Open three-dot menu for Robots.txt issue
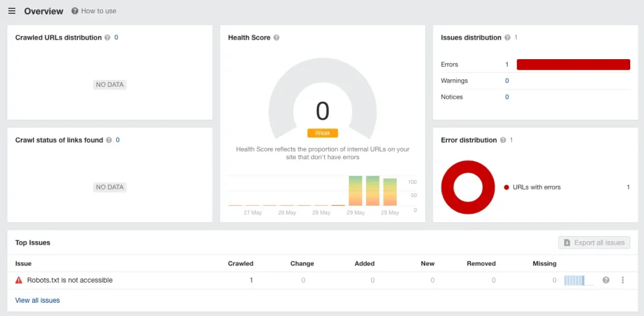The image size is (644, 316). click(623, 280)
